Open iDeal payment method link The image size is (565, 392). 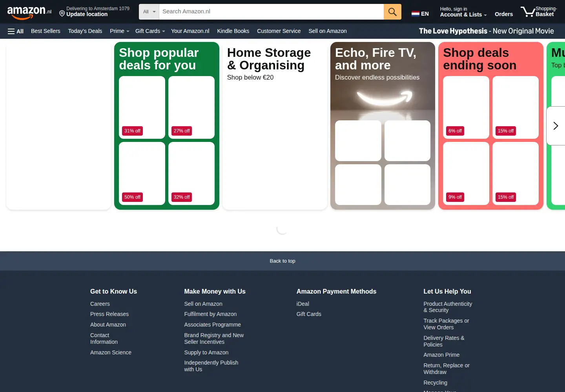coord(303,304)
